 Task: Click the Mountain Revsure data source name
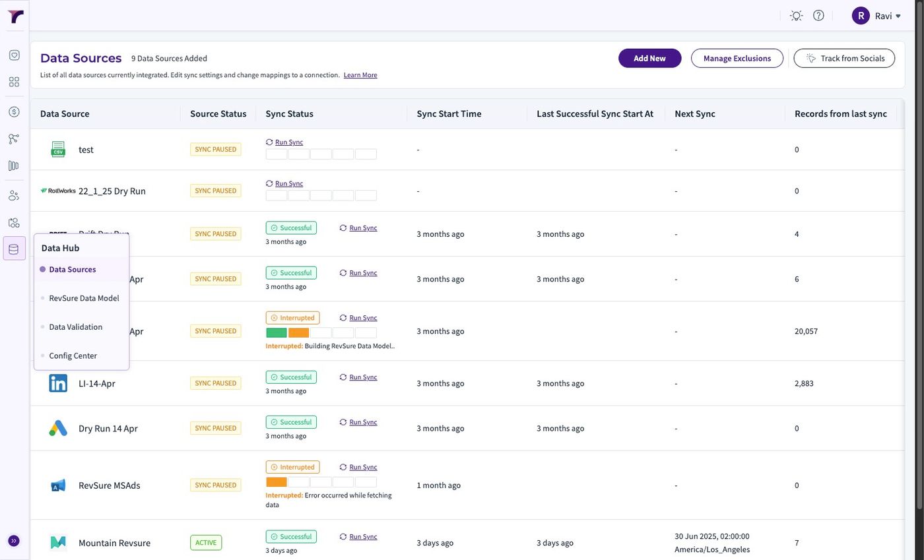pos(114,543)
